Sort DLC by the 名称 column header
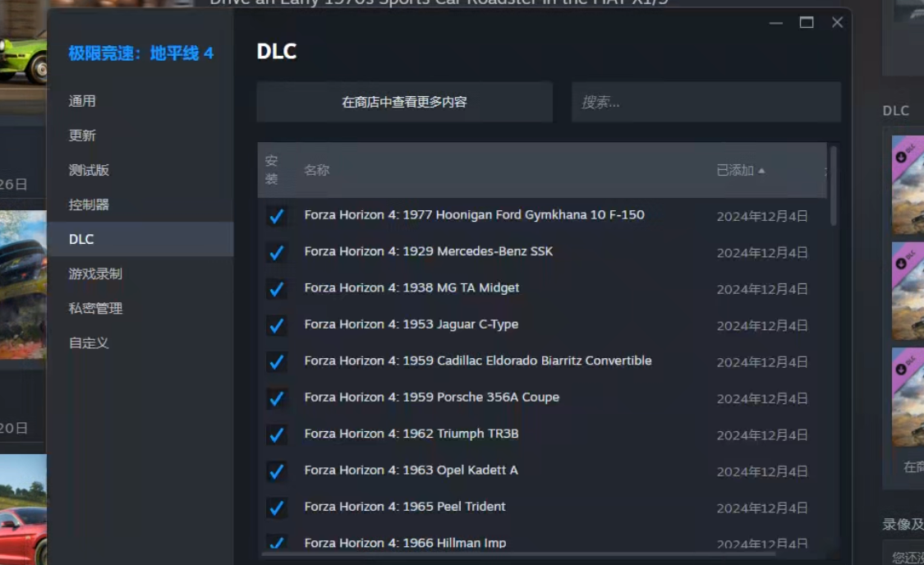 pos(316,170)
